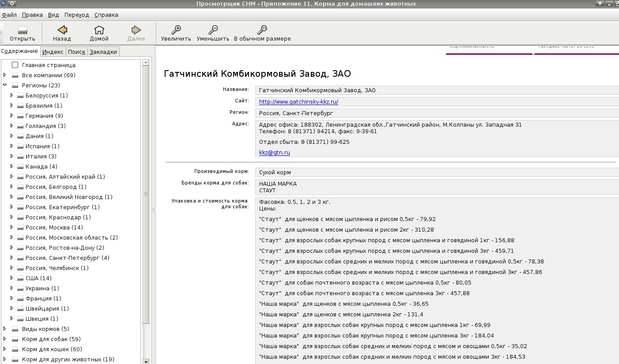The width and height of the screenshot is (619, 364).
Task: Open the Вид menu
Action: [53, 15]
